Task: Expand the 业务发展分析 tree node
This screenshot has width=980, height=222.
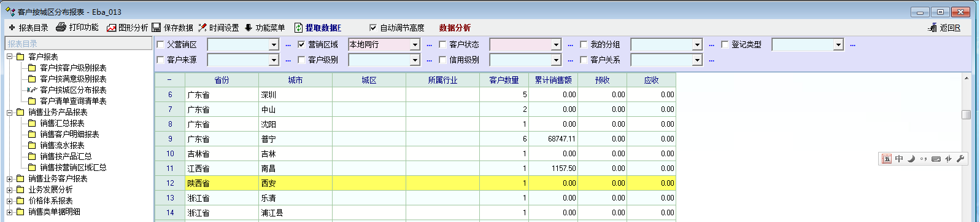Action: [10, 189]
